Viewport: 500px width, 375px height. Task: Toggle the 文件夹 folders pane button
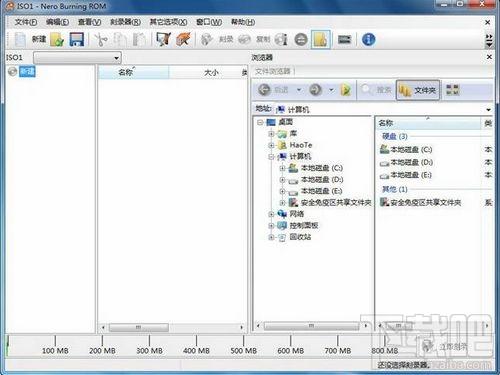(x=418, y=90)
